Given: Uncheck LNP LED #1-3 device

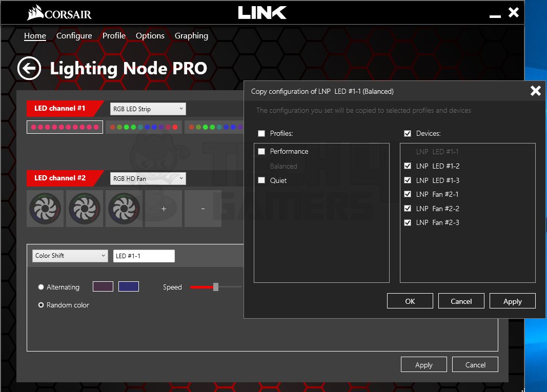Looking at the screenshot, I should 408,180.
